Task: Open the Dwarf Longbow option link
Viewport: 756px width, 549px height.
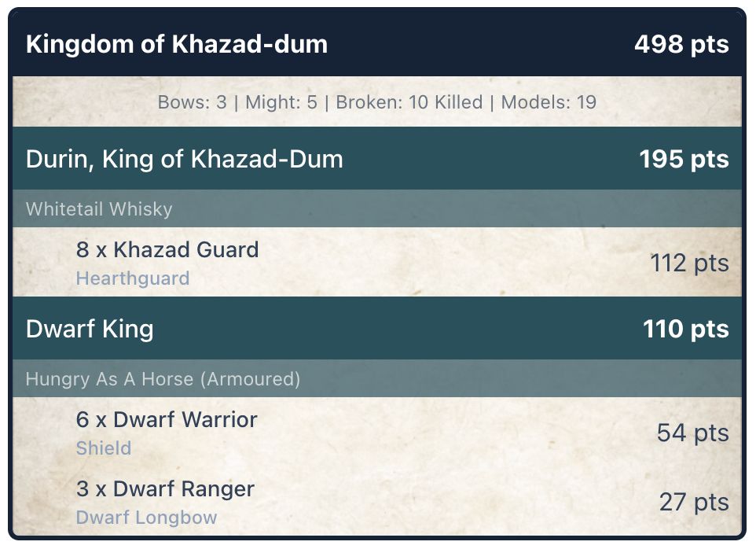Action: [146, 518]
